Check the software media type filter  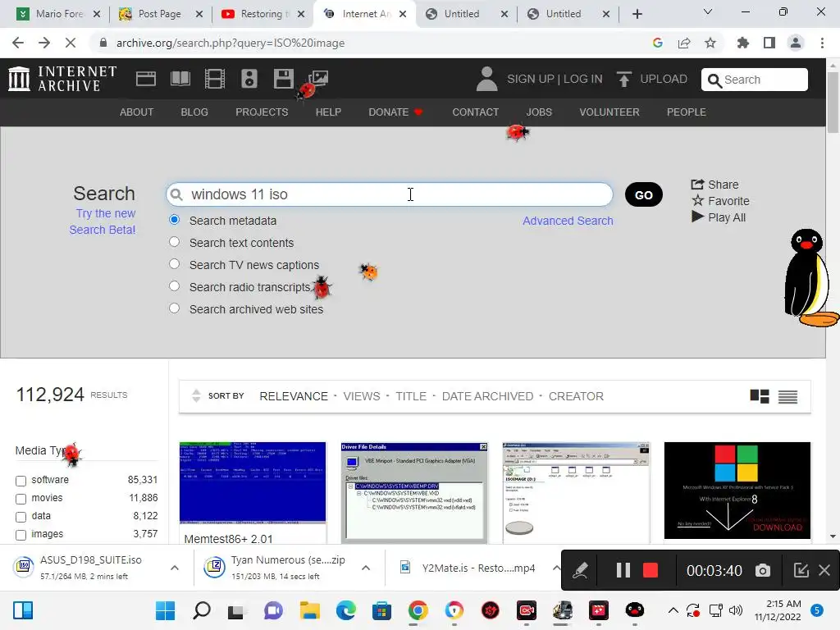21,481
